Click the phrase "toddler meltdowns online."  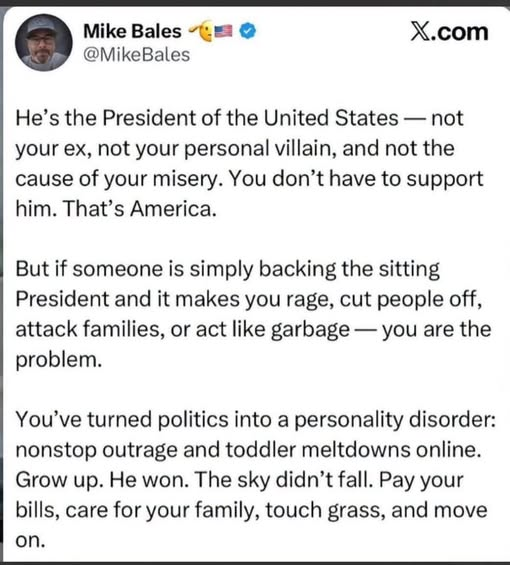coord(354,450)
